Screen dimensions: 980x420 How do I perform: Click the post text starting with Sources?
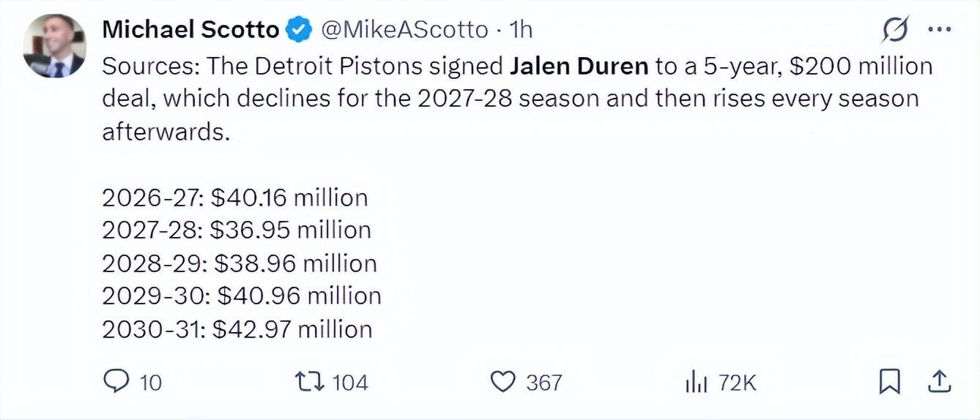click(517, 99)
